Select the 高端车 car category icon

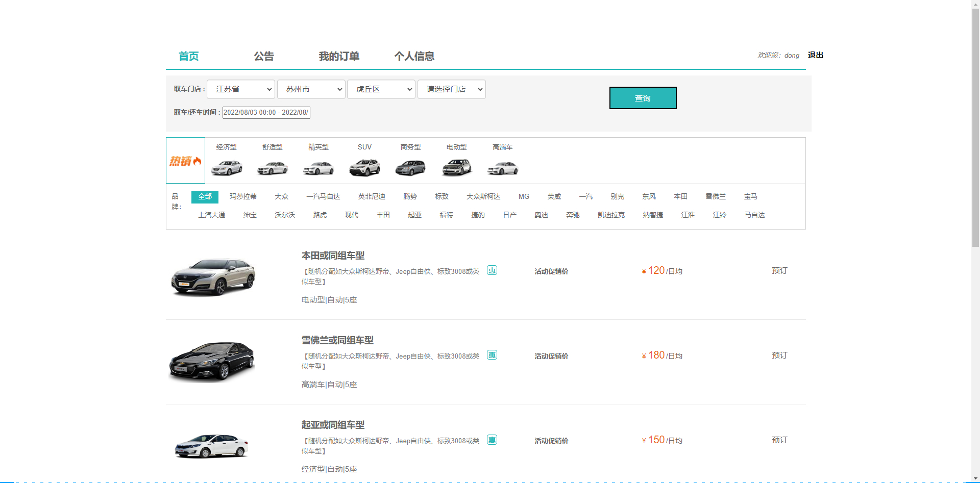click(503, 168)
